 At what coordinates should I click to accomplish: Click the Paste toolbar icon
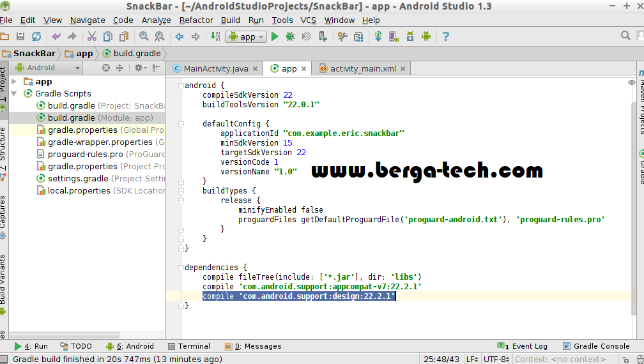(124, 36)
